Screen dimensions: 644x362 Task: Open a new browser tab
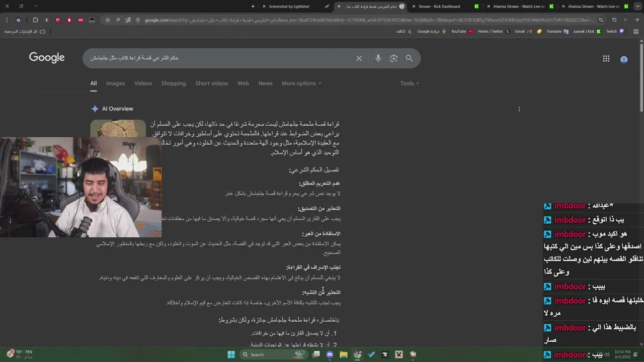253,7
